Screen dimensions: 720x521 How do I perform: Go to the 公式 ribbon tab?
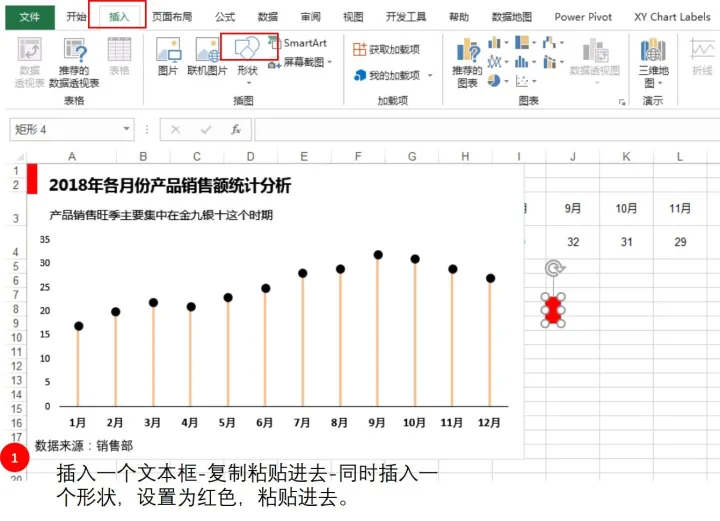click(x=225, y=17)
